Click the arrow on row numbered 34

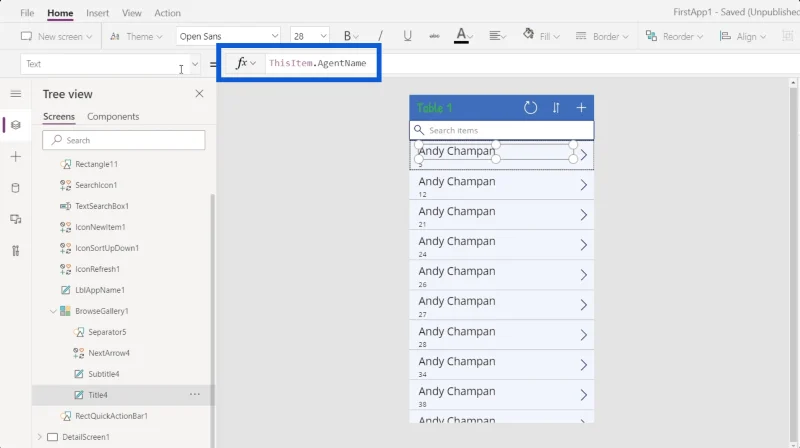point(584,365)
